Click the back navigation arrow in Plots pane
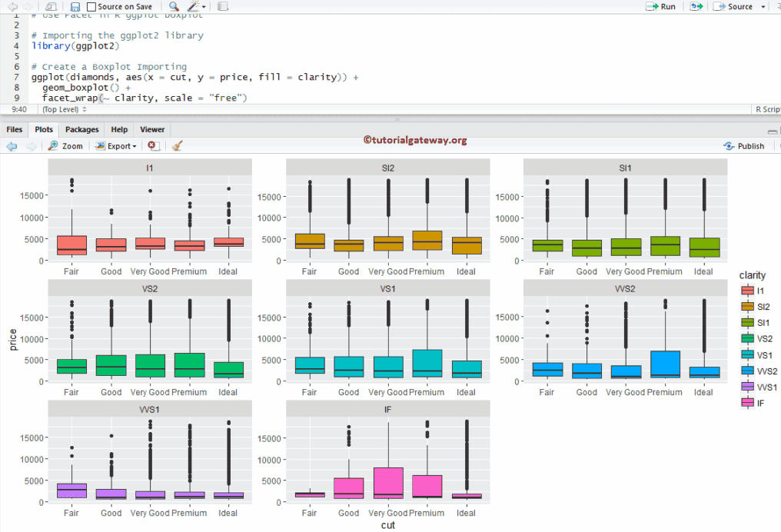The height and width of the screenshot is (532, 781). tap(12, 146)
